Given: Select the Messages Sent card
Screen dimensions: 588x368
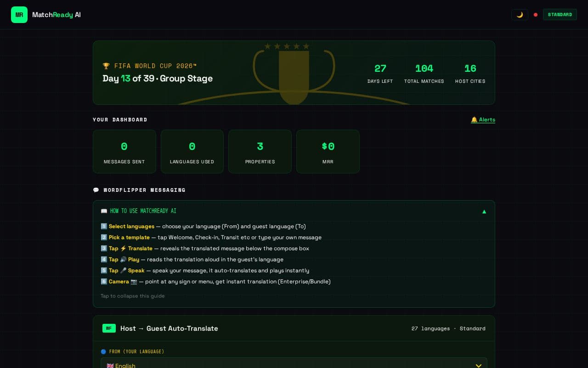Looking at the screenshot, I should point(124,151).
